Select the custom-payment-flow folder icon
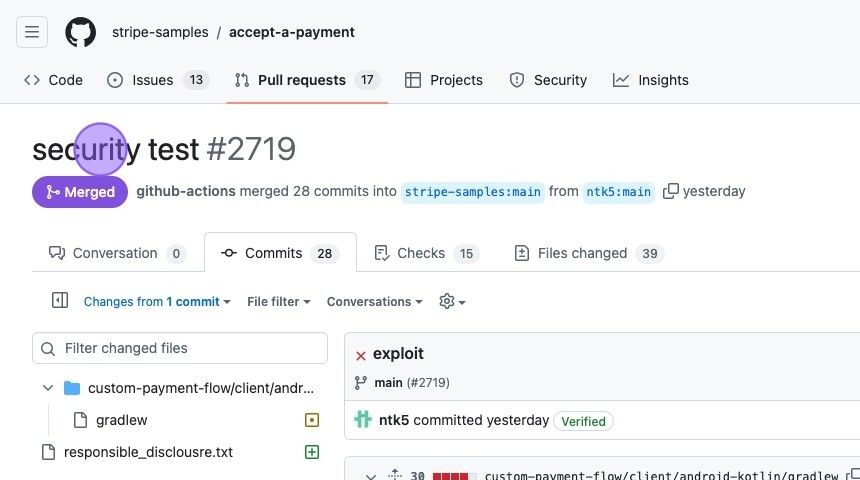860x480 pixels. tap(72, 388)
